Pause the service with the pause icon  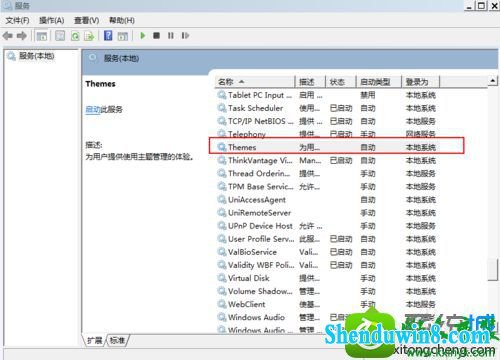click(171, 35)
